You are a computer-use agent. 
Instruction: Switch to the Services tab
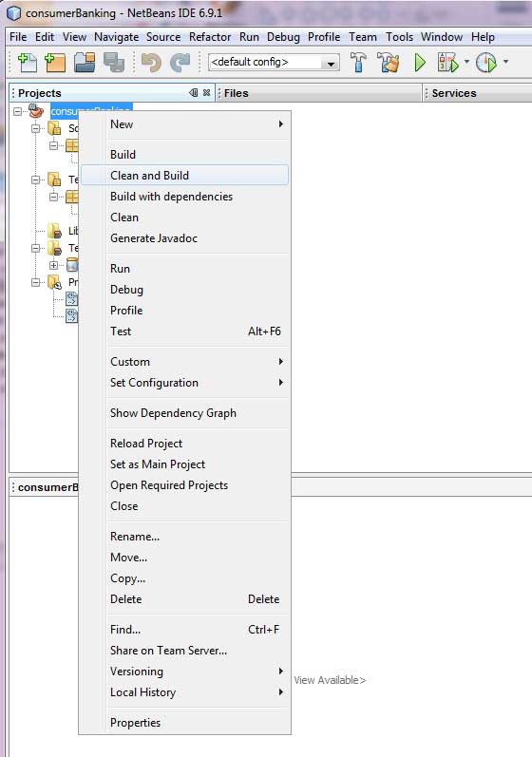pos(454,93)
